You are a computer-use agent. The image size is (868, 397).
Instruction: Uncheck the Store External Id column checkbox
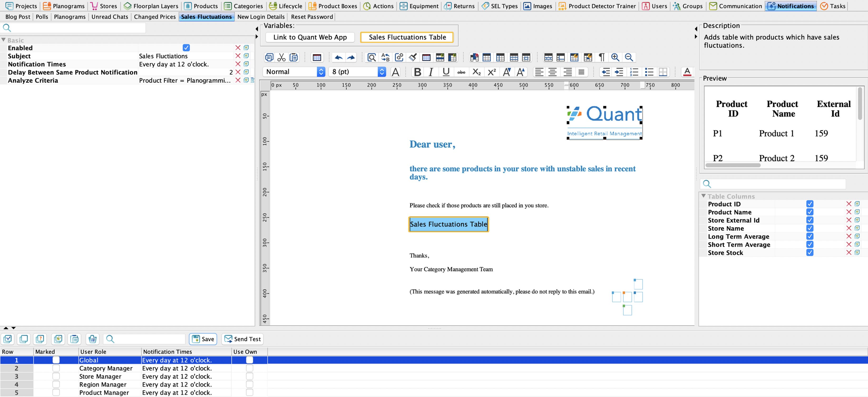(x=810, y=220)
